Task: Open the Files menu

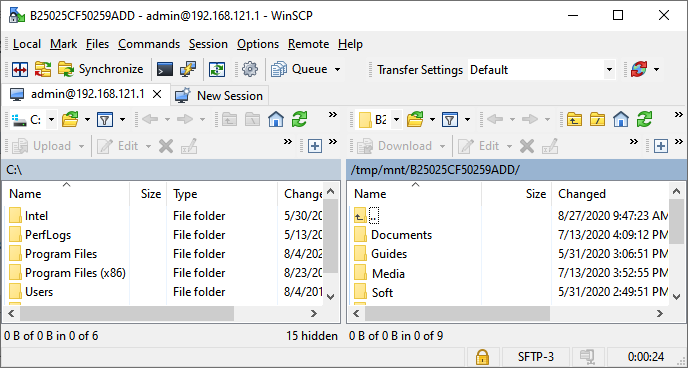Action: coord(97,44)
